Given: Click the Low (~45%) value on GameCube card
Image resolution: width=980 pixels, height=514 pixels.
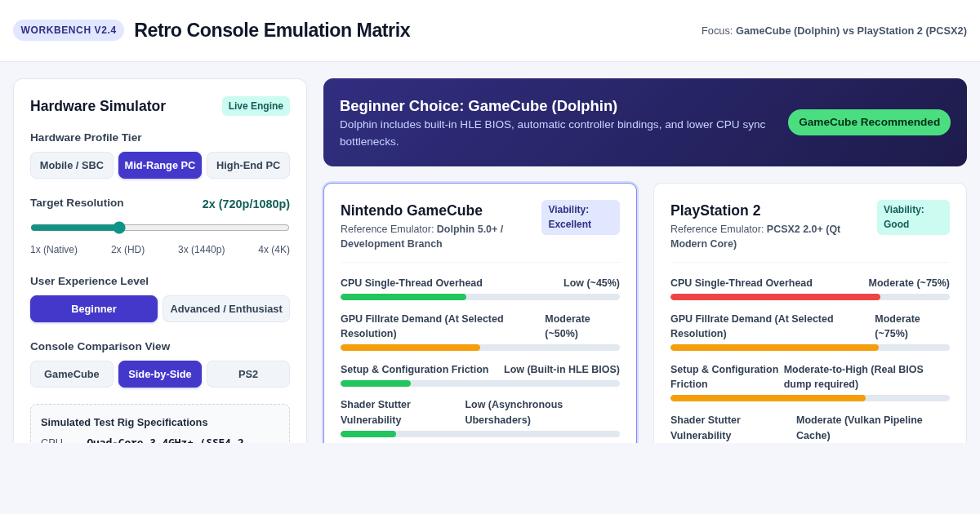Looking at the screenshot, I should tap(591, 283).
